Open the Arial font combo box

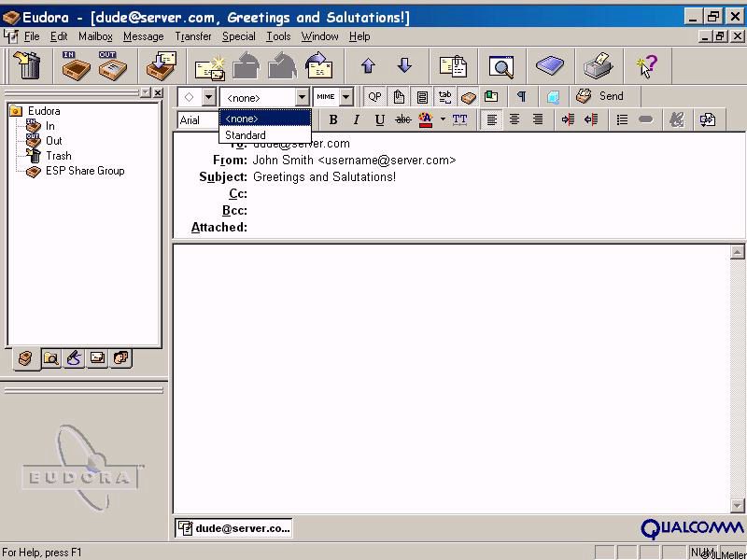tap(198, 120)
